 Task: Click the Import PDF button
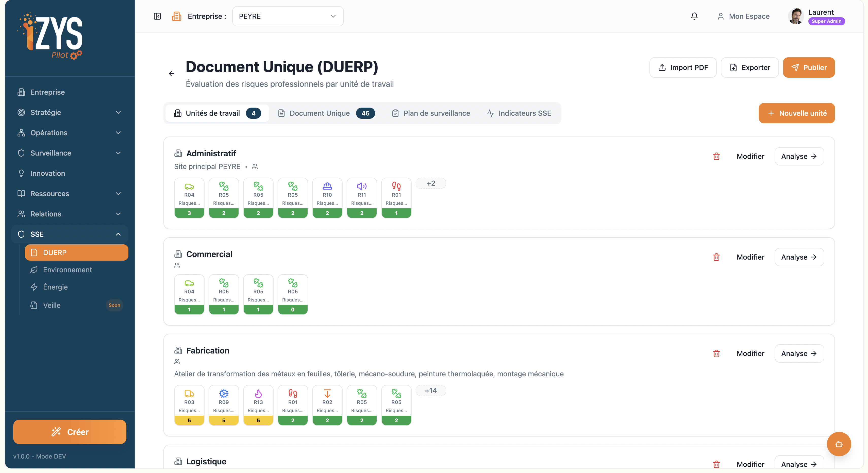click(683, 67)
